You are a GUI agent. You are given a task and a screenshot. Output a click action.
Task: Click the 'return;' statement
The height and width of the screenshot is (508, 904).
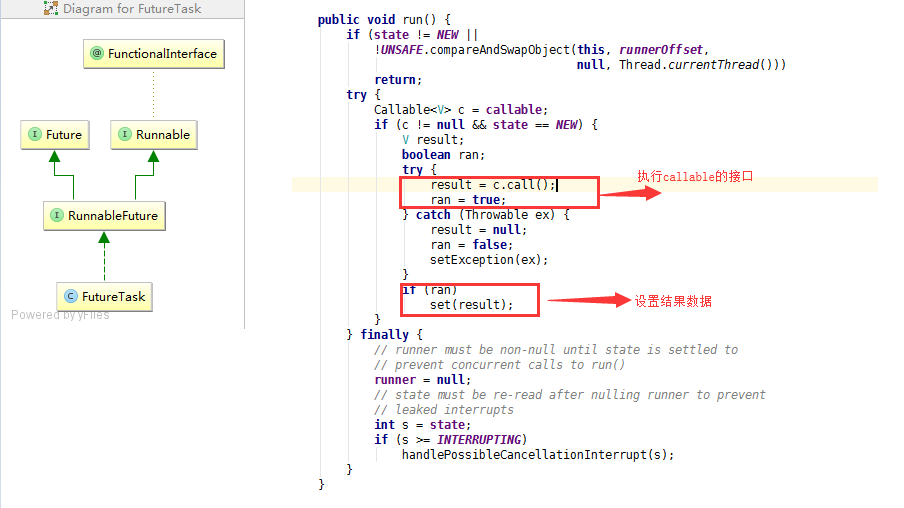pos(398,80)
